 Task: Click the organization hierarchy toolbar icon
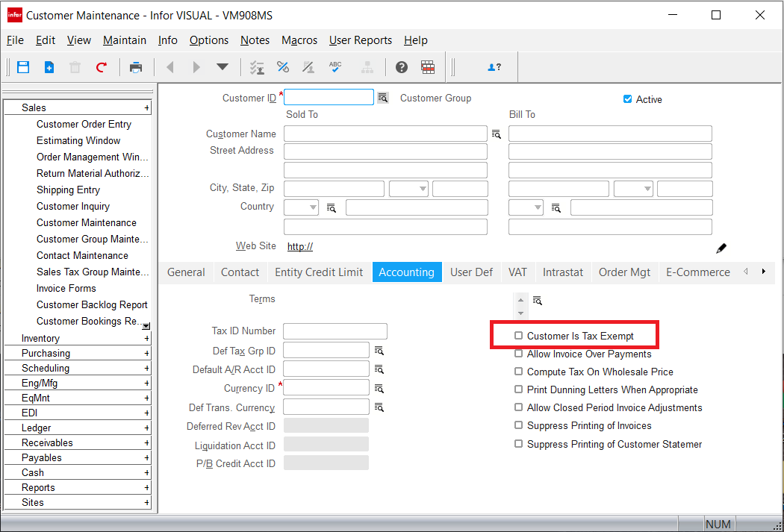pos(367,67)
